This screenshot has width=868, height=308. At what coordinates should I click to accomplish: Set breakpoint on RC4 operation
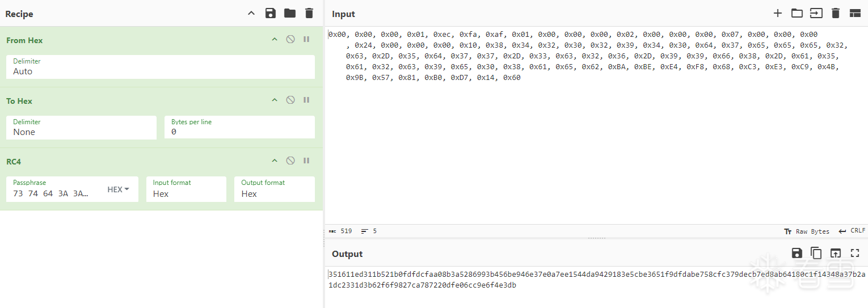pos(306,161)
